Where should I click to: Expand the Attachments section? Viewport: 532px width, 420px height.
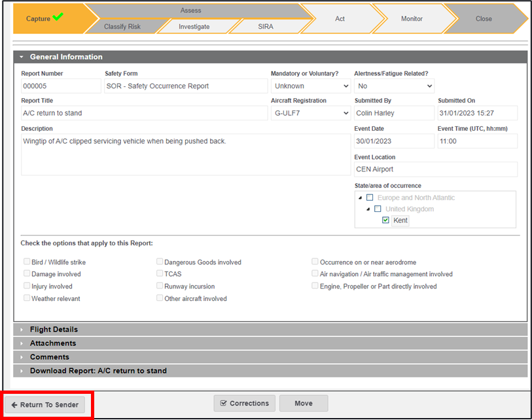[x=52, y=343]
